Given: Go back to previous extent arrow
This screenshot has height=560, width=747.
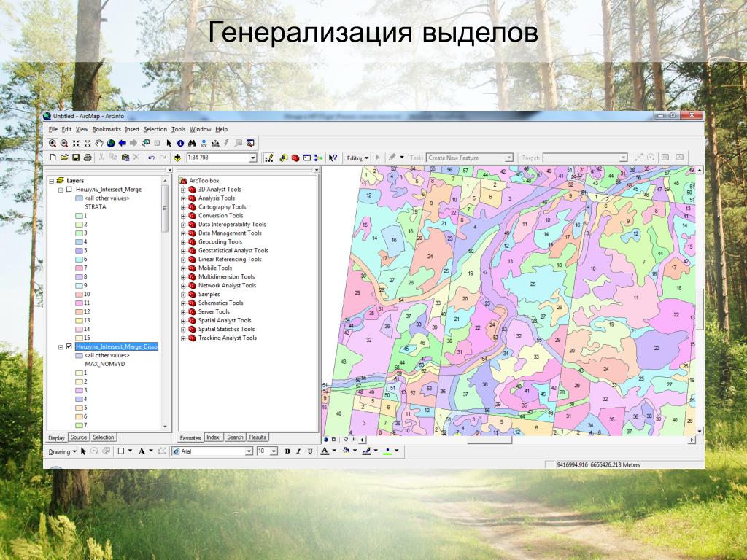Looking at the screenshot, I should pyautogui.click(x=123, y=143).
